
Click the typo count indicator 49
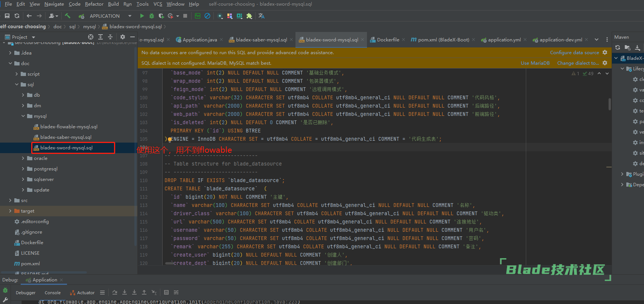click(588, 74)
